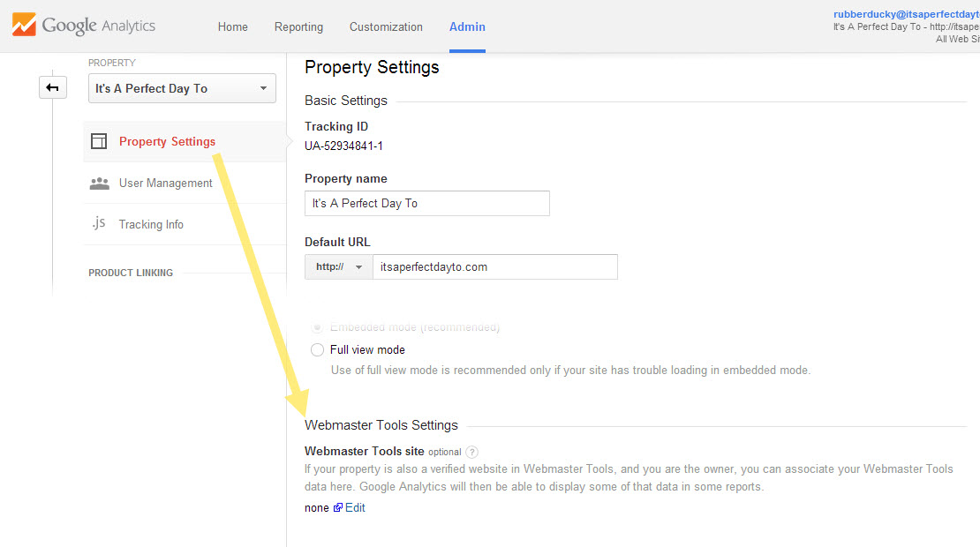980x547 pixels.
Task: Click into the Property name field
Action: click(x=427, y=203)
